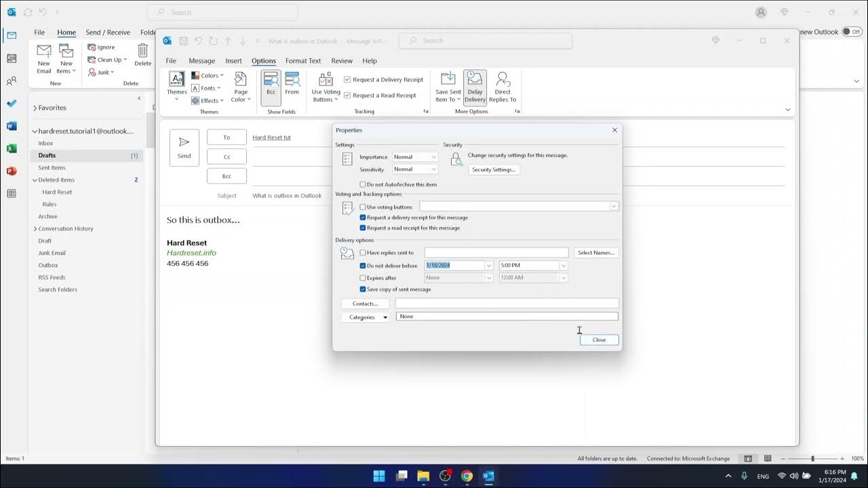Viewport: 868px width, 488px height.
Task: Toggle the Bcc field visibility
Action: pos(270,87)
